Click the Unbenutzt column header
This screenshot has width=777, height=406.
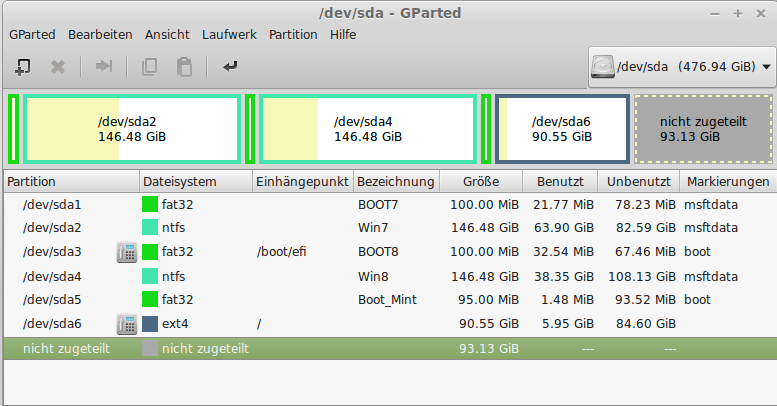pos(638,181)
